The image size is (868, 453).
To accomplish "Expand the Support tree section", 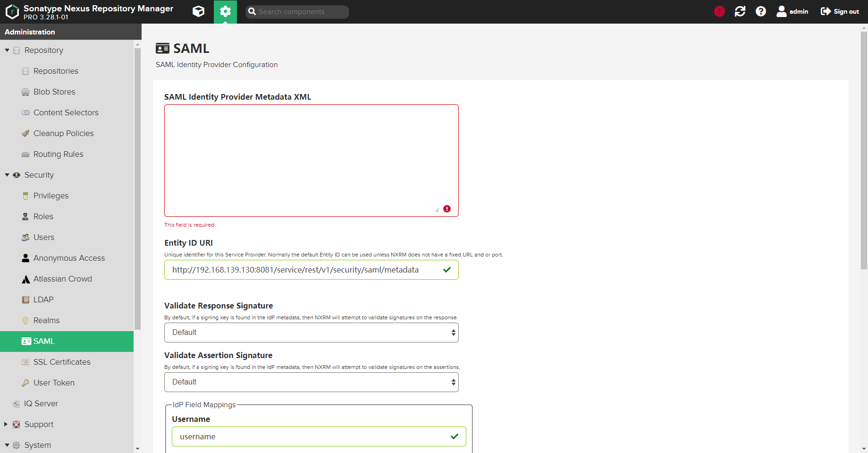I will coord(6,424).
